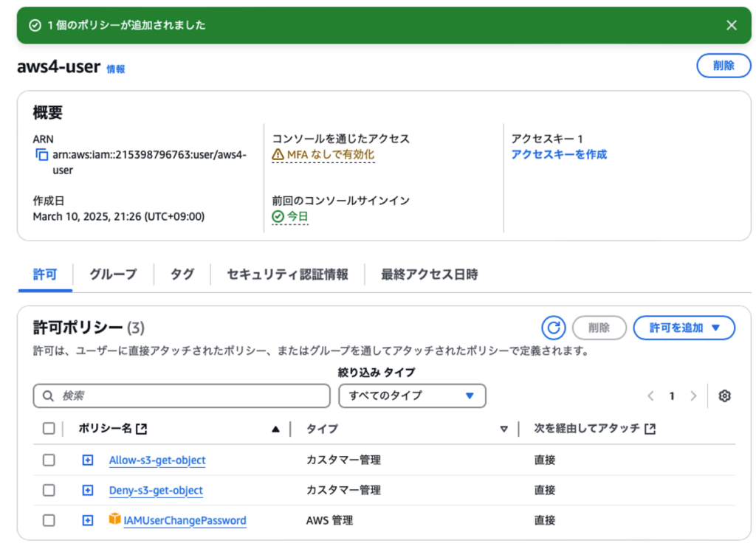Click AWS 管理 type cell

(x=330, y=520)
